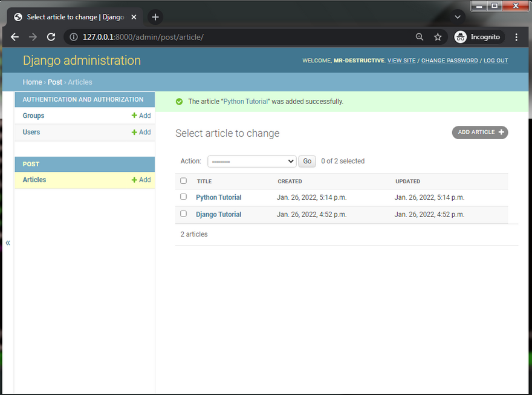
Task: Reload the current page
Action: pyautogui.click(x=51, y=37)
